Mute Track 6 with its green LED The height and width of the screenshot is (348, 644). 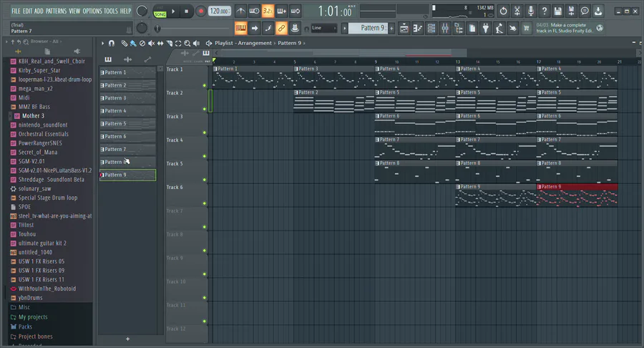(204, 203)
